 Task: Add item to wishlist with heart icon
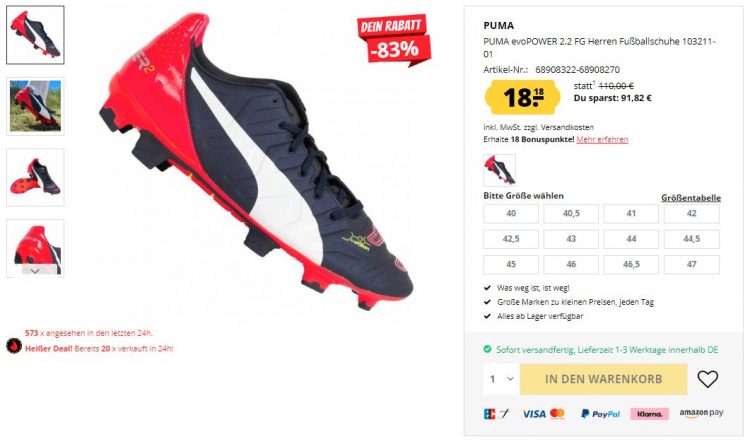pyautogui.click(x=707, y=379)
